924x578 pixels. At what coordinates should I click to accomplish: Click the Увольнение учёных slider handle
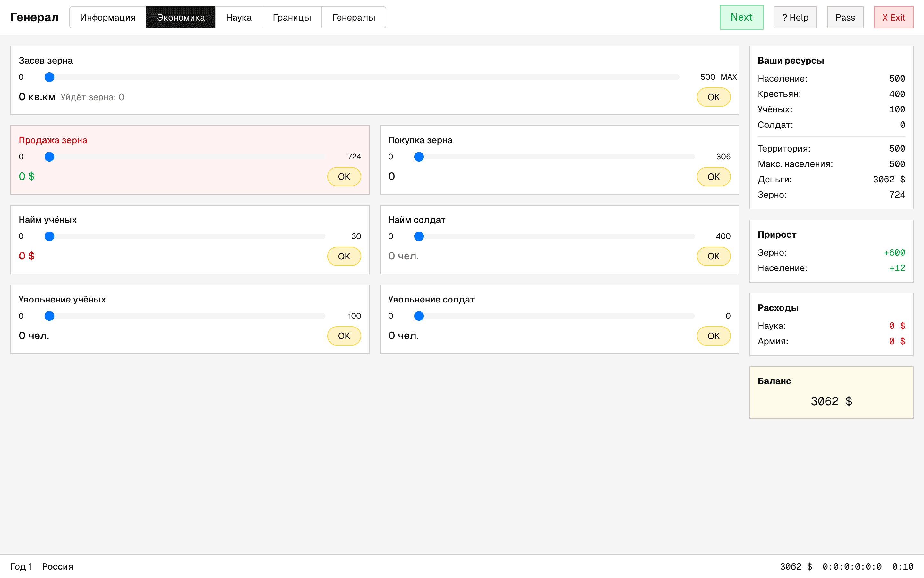tap(49, 316)
